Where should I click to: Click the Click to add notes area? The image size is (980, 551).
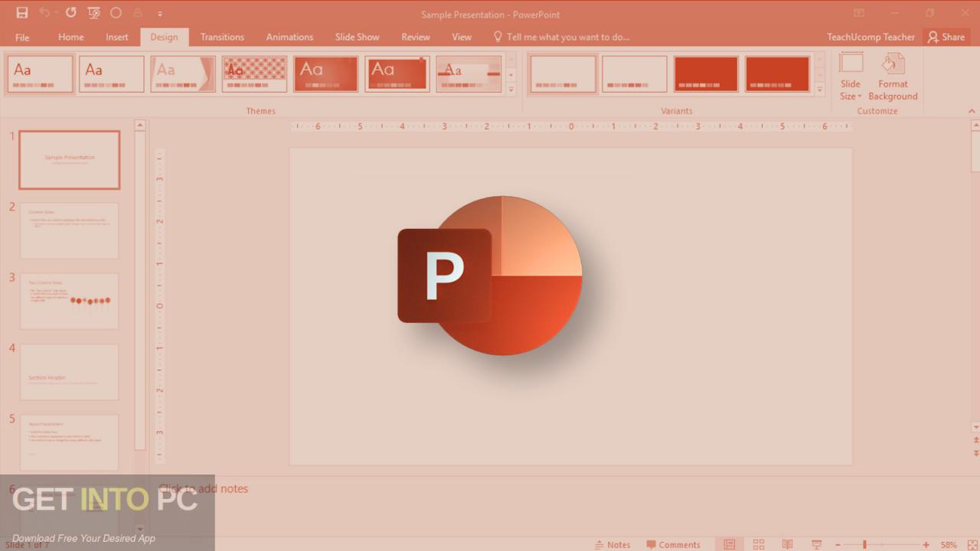(x=204, y=488)
